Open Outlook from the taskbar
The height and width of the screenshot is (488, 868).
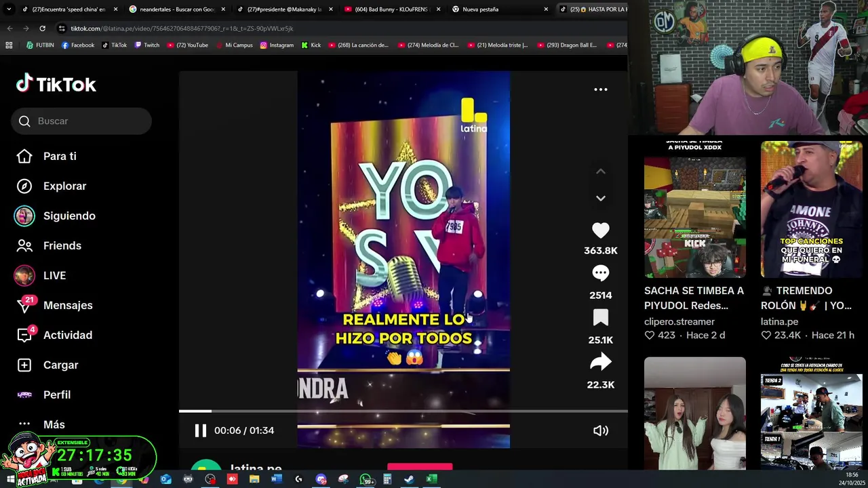click(166, 480)
